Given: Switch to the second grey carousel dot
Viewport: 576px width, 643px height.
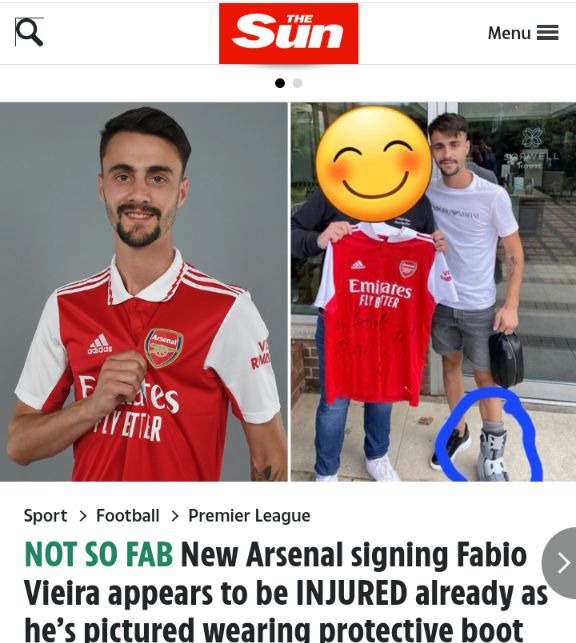Looking at the screenshot, I should point(298,83).
